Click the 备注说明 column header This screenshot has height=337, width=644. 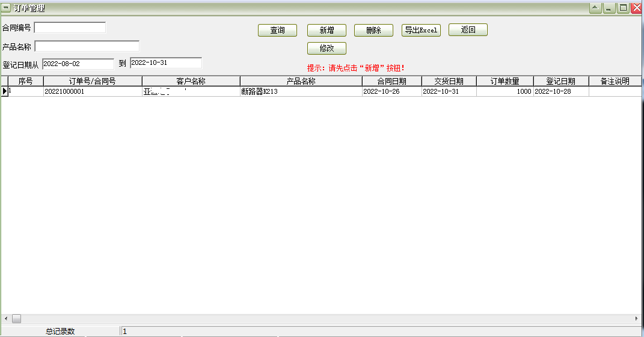pyautogui.click(x=615, y=81)
